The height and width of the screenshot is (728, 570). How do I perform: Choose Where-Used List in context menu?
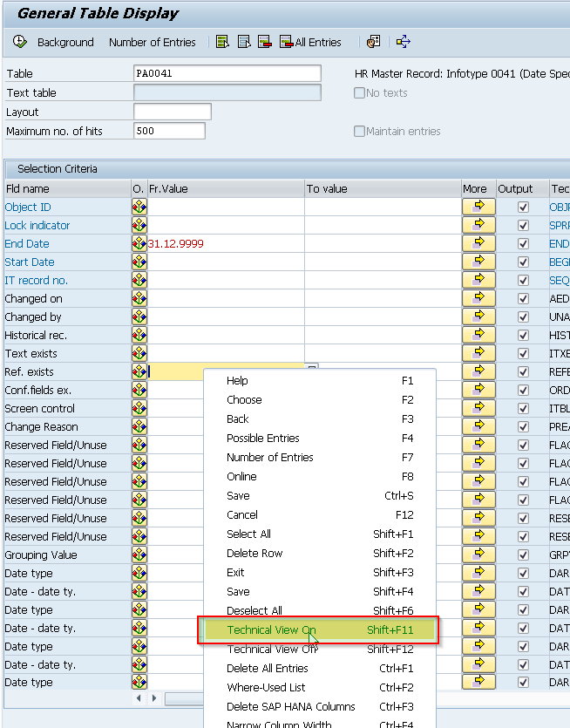[266, 688]
